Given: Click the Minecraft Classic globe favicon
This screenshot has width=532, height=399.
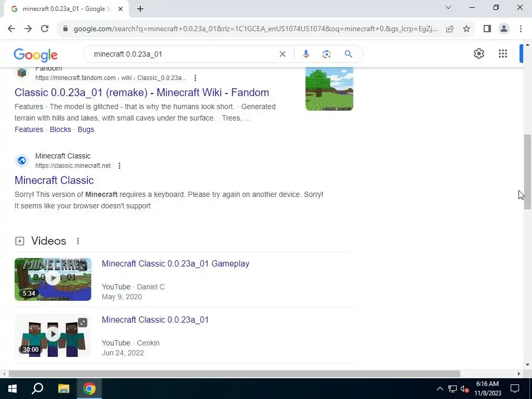Looking at the screenshot, I should tap(22, 161).
